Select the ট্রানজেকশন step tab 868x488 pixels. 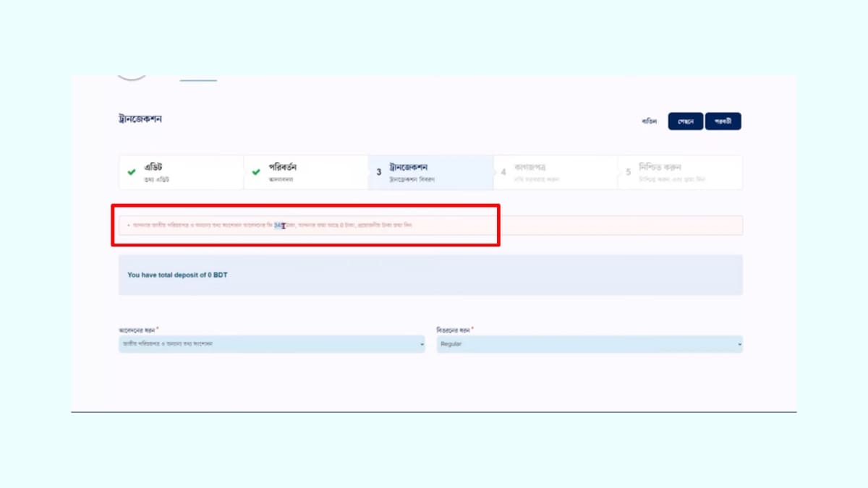coord(430,172)
